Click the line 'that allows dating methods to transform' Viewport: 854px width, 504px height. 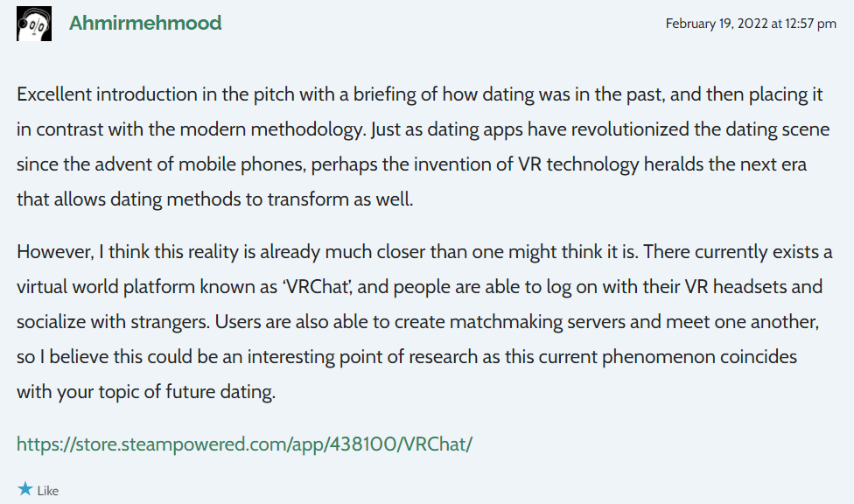pyautogui.click(x=215, y=199)
